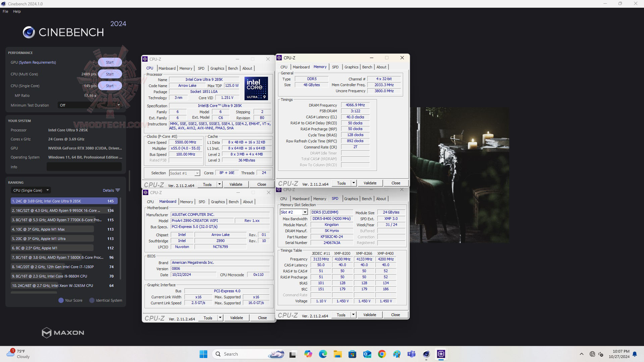
Task: Click the ranking Details filter icon
Action: [118, 190]
